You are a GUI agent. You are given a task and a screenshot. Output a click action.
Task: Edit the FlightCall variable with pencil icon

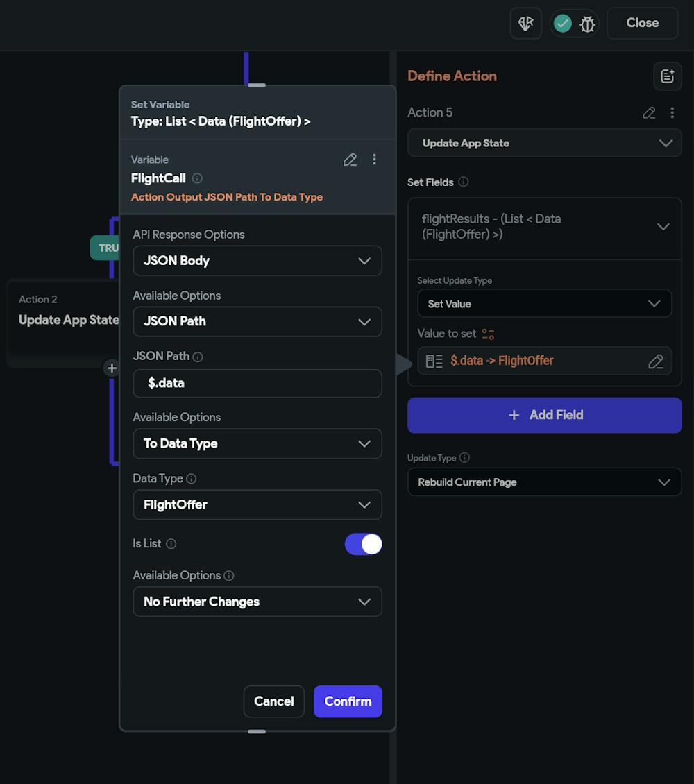point(350,160)
